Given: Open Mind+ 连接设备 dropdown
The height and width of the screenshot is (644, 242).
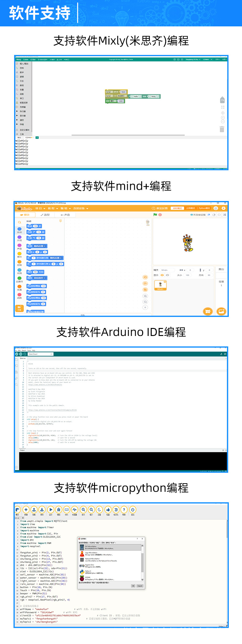Looking at the screenshot, I should click(x=81, y=208).
